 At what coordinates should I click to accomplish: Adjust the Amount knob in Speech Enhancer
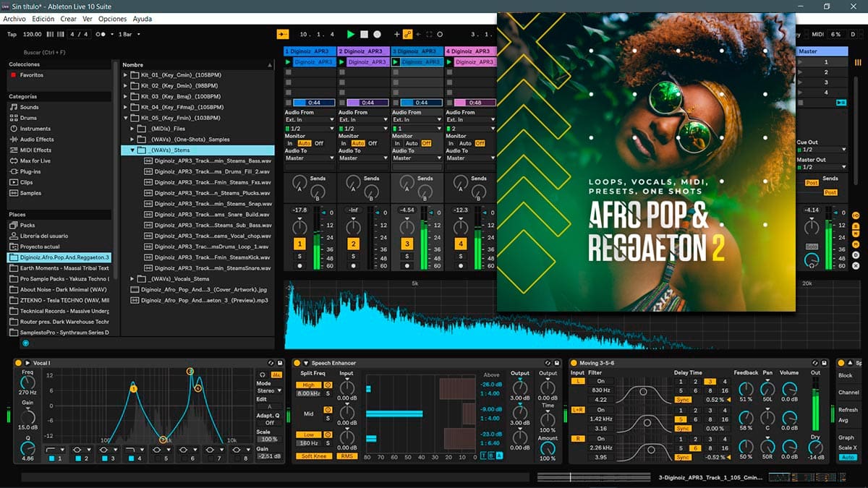pyautogui.click(x=548, y=448)
